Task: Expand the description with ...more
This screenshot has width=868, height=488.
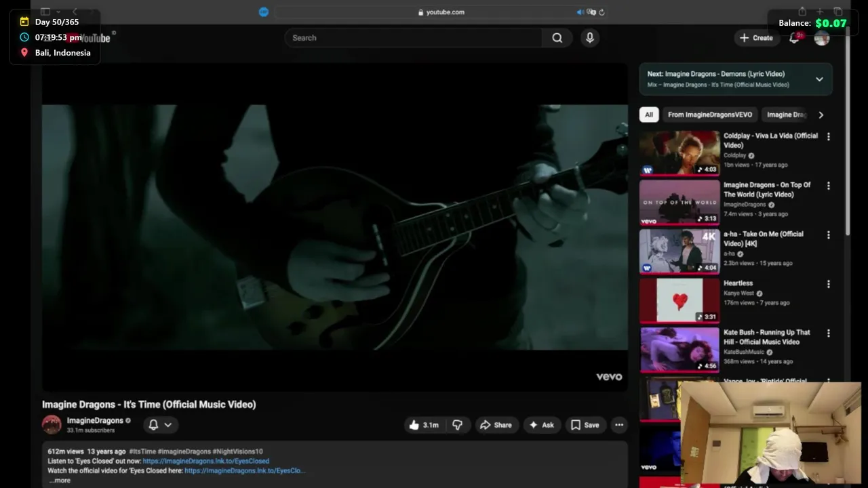Action: coord(60,480)
